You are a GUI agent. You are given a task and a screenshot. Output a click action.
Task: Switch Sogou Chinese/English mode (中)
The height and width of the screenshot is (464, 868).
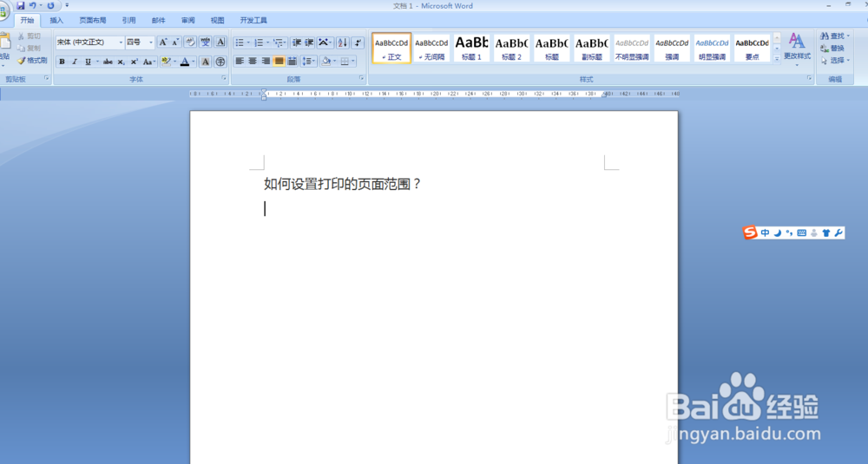click(765, 232)
